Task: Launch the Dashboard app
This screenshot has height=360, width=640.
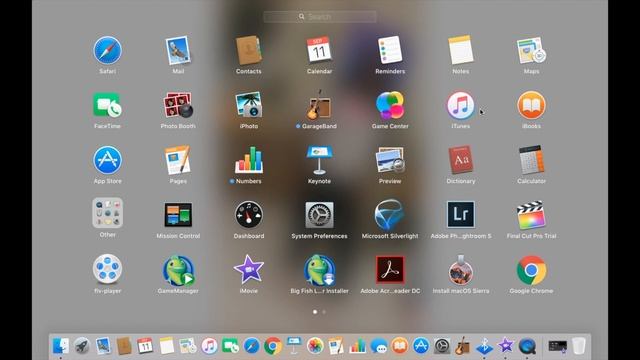Action: pos(249,215)
